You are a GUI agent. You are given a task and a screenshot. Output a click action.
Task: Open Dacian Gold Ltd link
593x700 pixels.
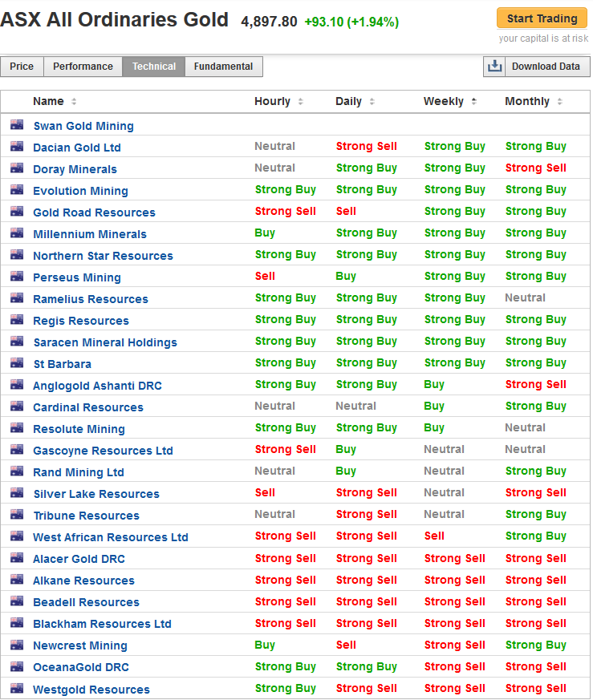pyautogui.click(x=77, y=148)
